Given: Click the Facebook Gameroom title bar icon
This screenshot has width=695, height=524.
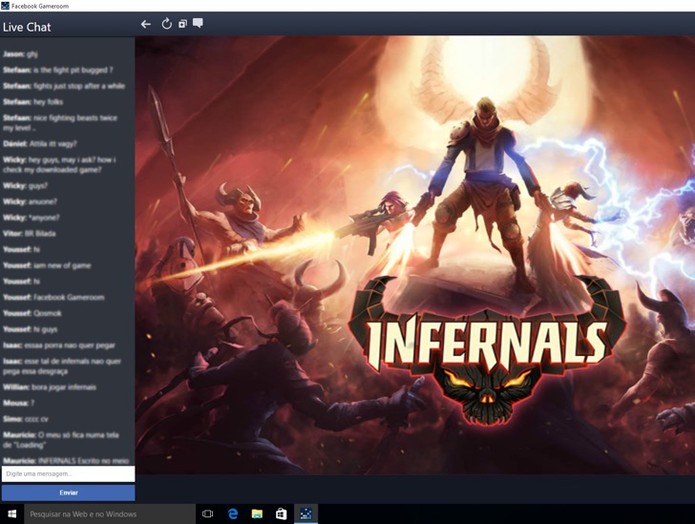Looking at the screenshot, I should [5, 6].
